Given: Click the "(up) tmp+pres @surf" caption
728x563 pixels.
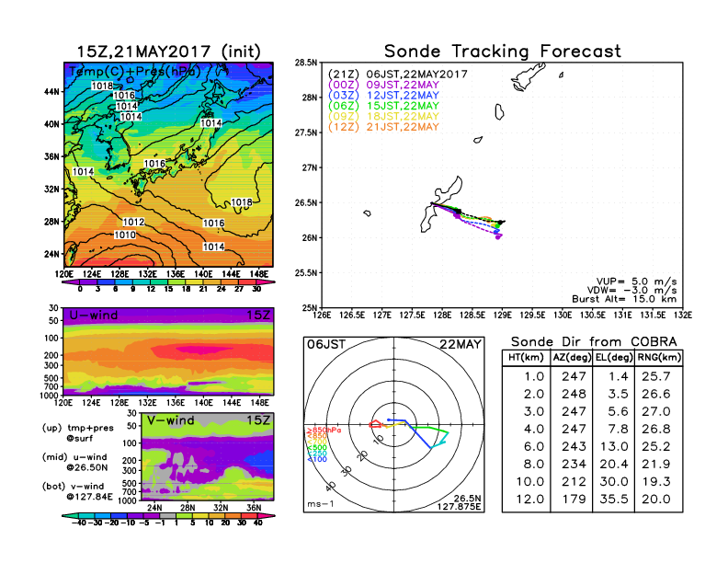Looking at the screenshot, I should point(77,433).
